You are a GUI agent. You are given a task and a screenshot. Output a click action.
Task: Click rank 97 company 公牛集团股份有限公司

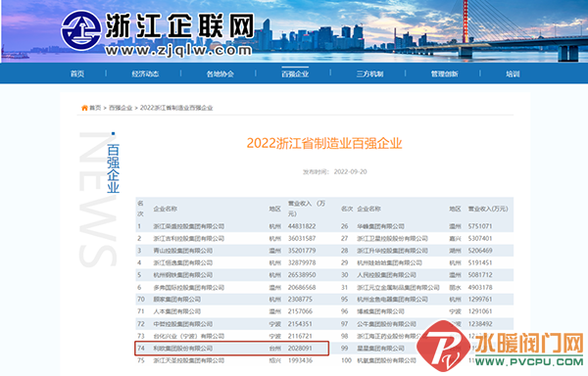click(x=387, y=323)
